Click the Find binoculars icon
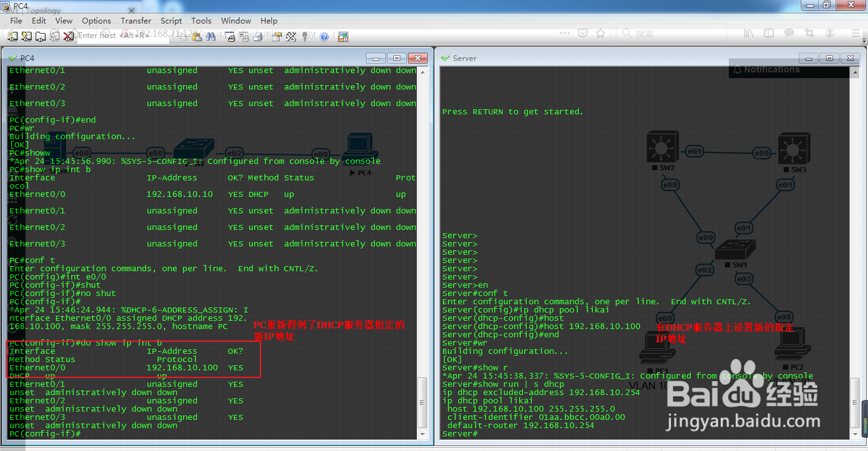 [x=210, y=36]
